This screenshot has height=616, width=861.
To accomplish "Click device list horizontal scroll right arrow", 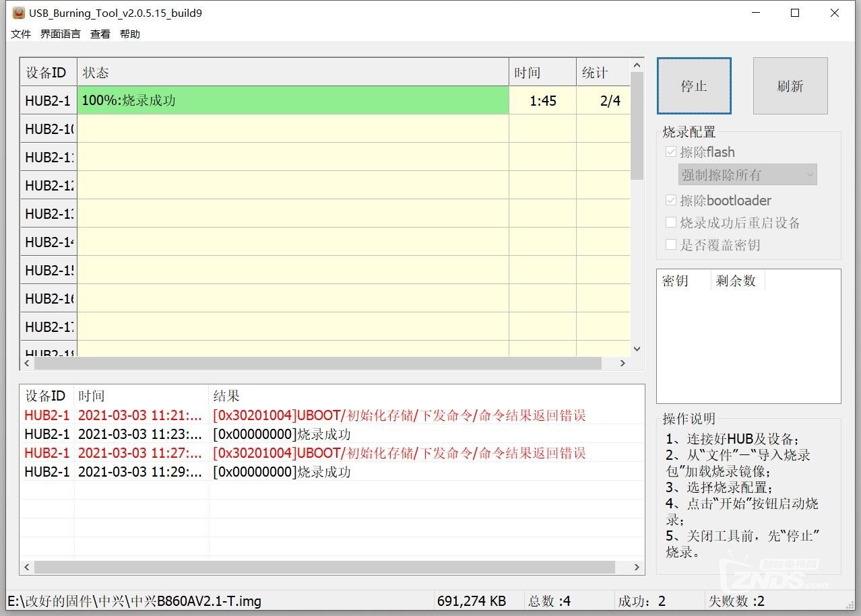I will pyautogui.click(x=623, y=364).
